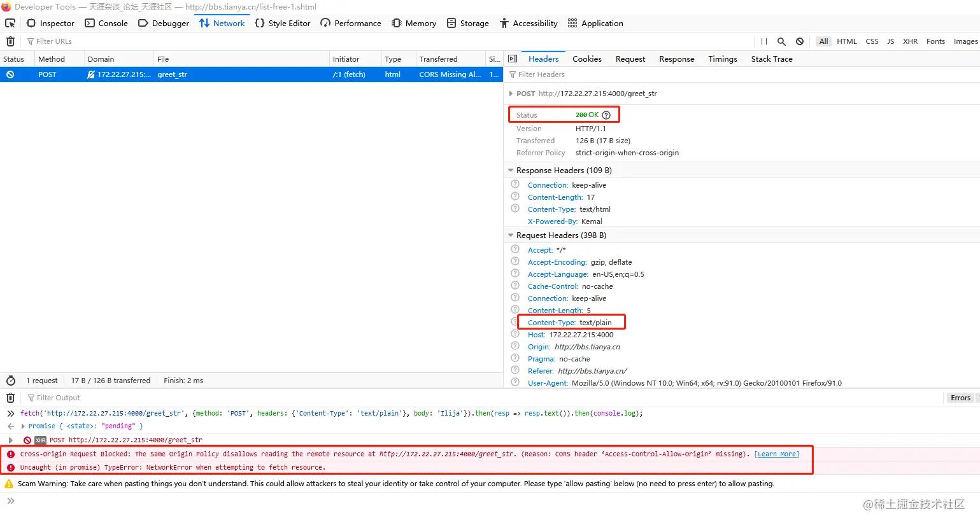
Task: Click the performance analysis stopwatch icon
Action: click(10, 381)
